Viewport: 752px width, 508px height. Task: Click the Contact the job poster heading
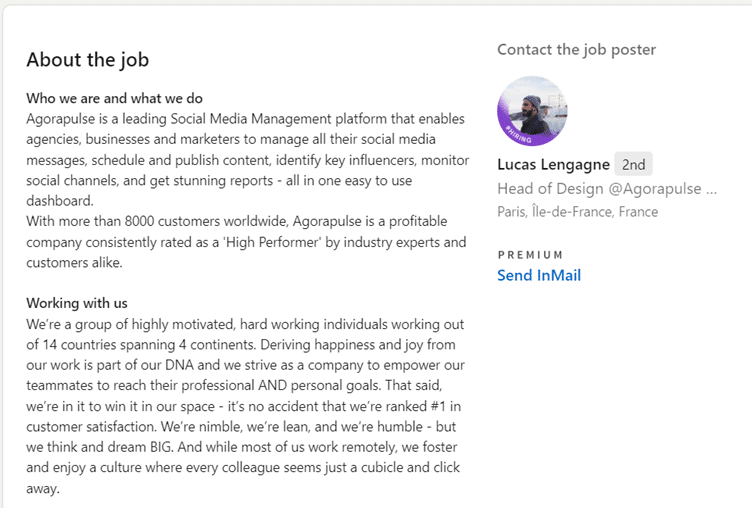click(x=576, y=49)
